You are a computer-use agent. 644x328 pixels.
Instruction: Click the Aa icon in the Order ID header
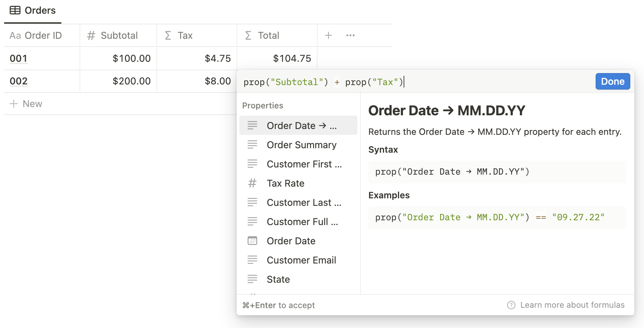pyautogui.click(x=15, y=35)
